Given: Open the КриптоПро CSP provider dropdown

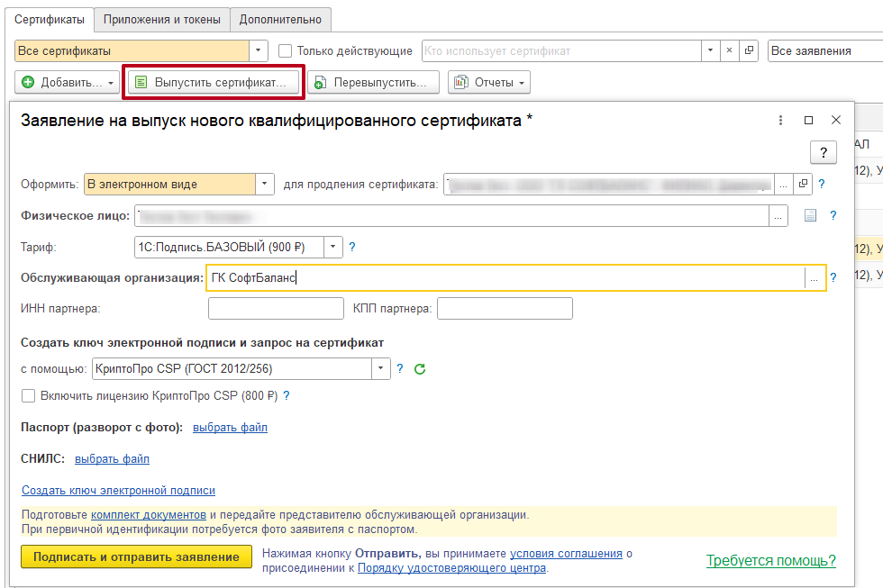Looking at the screenshot, I should pyautogui.click(x=381, y=368).
